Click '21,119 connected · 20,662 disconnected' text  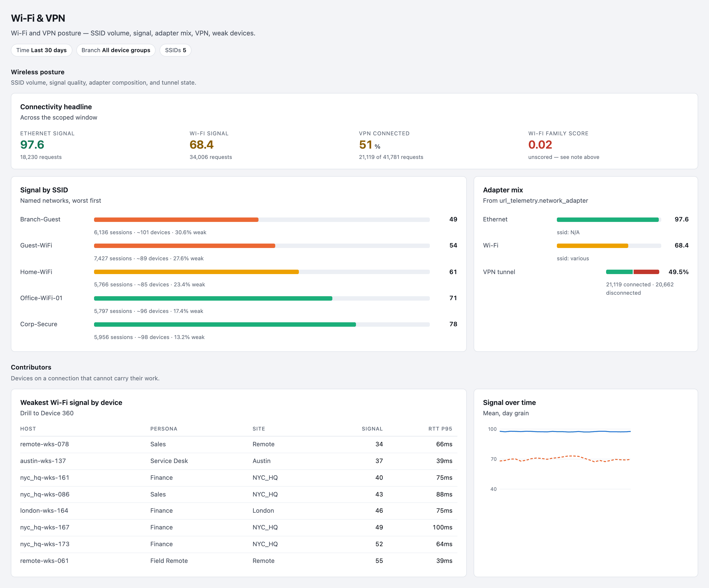pyautogui.click(x=640, y=289)
